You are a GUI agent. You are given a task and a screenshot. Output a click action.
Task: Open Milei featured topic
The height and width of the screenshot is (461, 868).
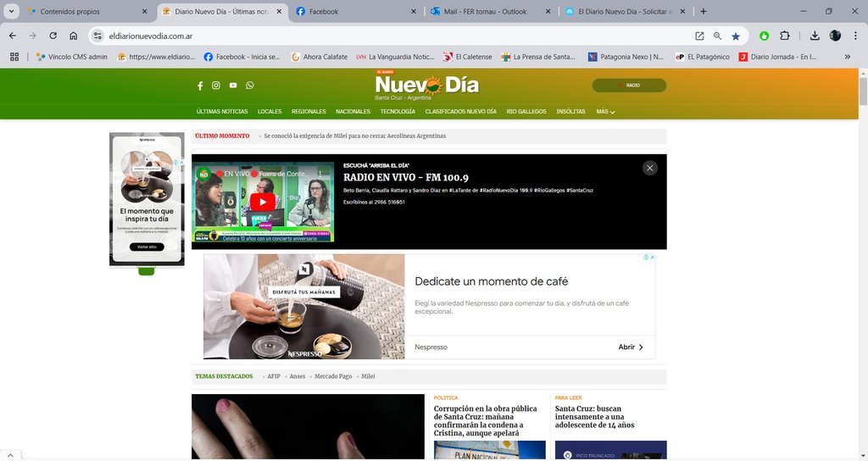click(368, 376)
